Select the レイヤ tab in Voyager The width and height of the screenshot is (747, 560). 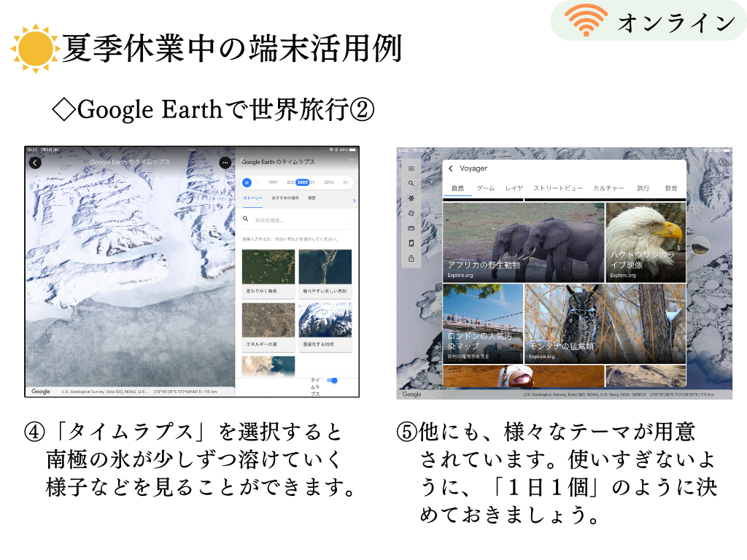(514, 189)
